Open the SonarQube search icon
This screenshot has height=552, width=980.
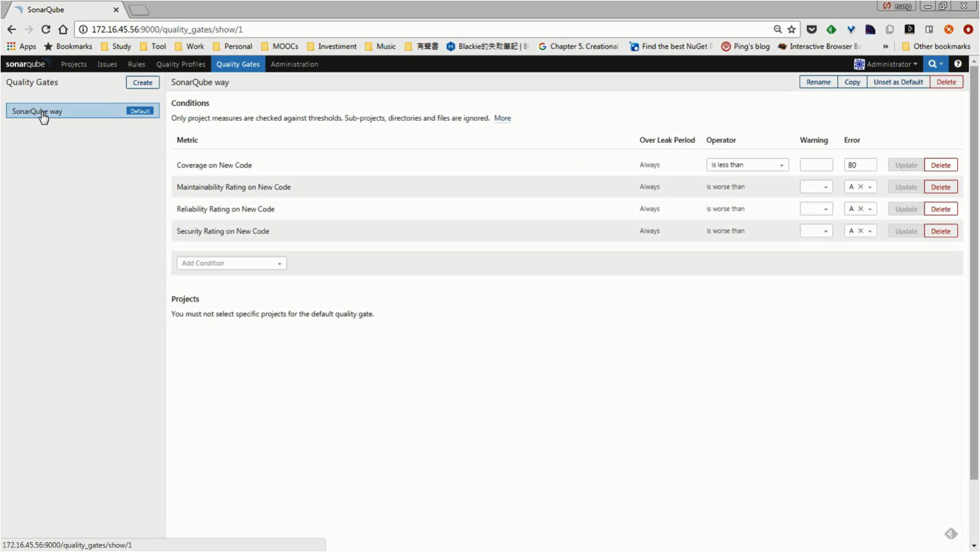click(x=935, y=64)
